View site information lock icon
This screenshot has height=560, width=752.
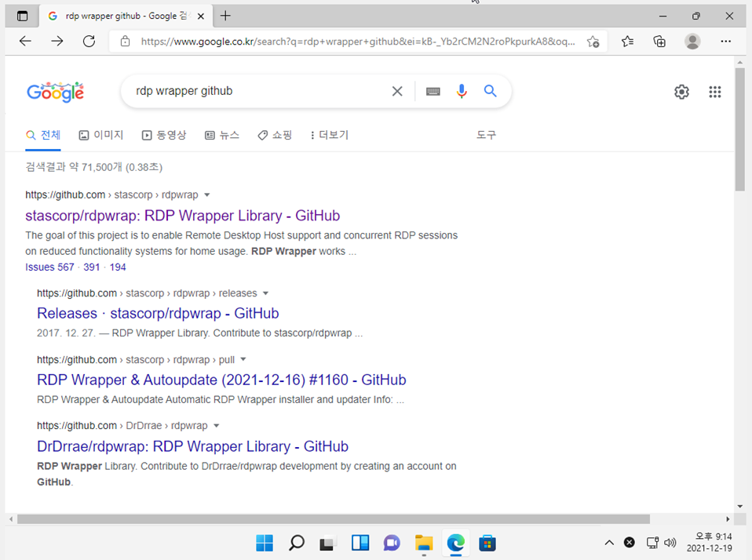click(x=125, y=42)
